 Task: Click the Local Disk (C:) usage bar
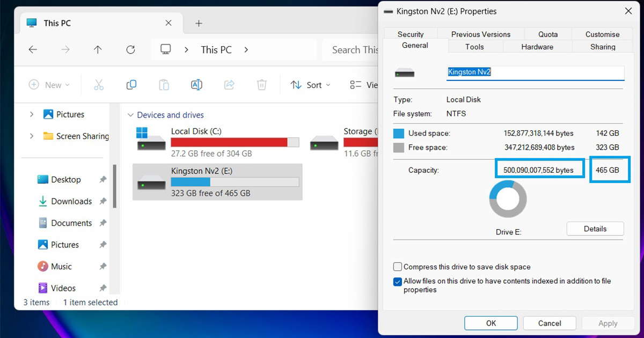pos(235,142)
